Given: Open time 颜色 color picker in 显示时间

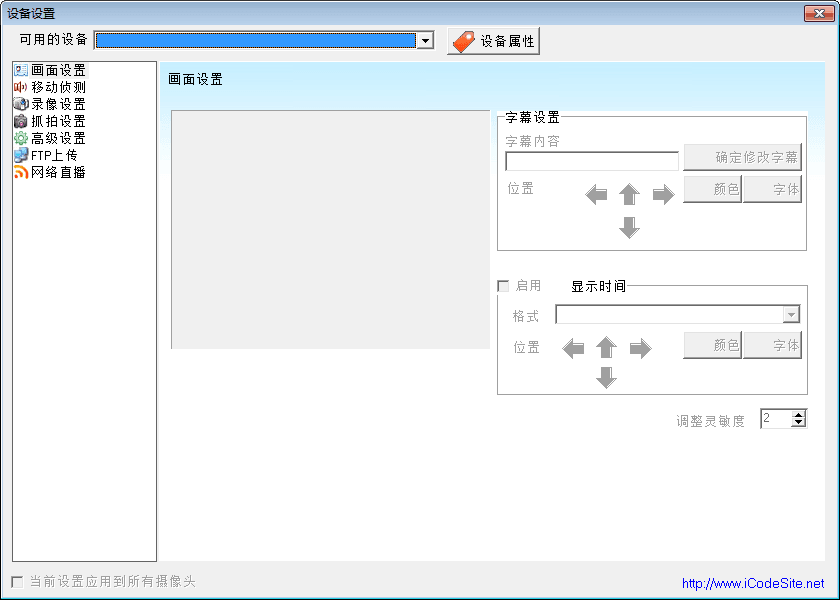Looking at the screenshot, I should pos(712,345).
